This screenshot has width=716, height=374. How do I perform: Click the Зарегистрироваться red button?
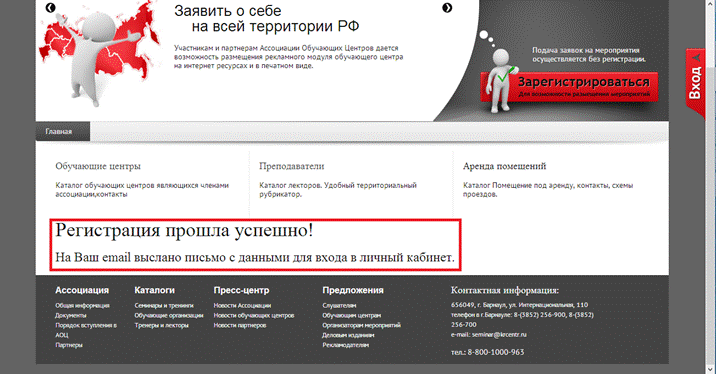click(569, 87)
